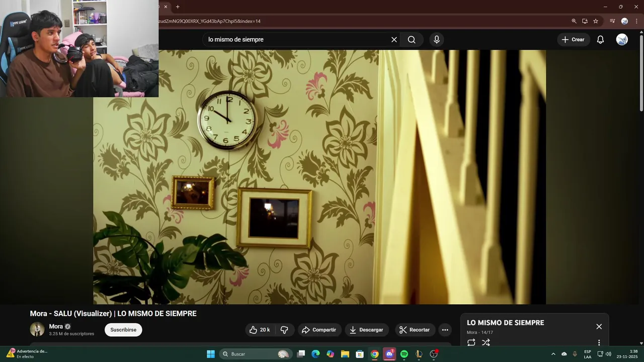The width and height of the screenshot is (644, 362).
Task: Click the Recortar clip button
Action: [x=415, y=330]
